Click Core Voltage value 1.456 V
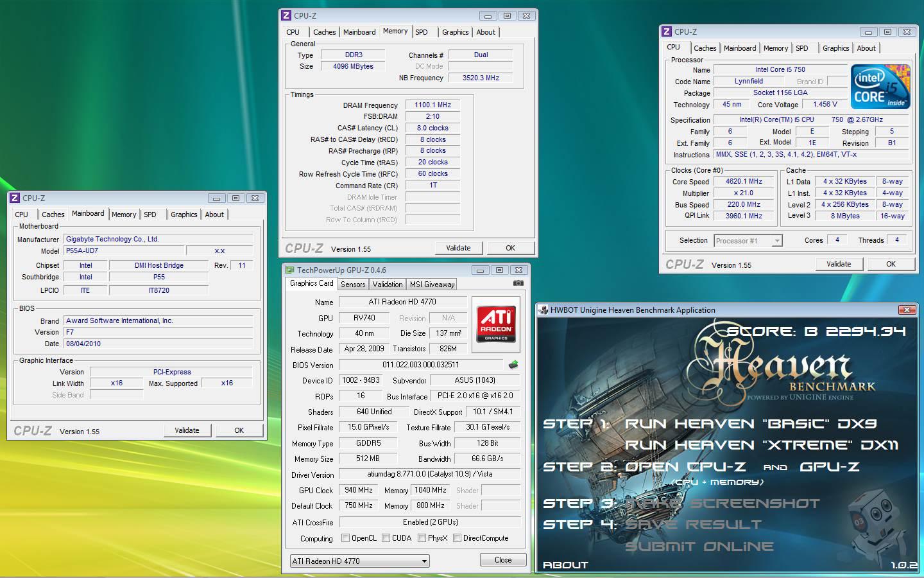924x578 pixels. [825, 104]
